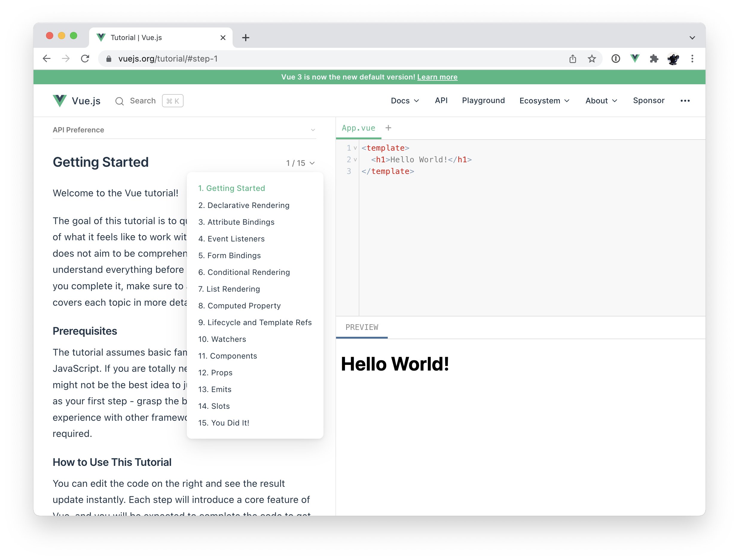Open the Chrome three-dot menu
Viewport: 739px width, 560px height.
[692, 59]
